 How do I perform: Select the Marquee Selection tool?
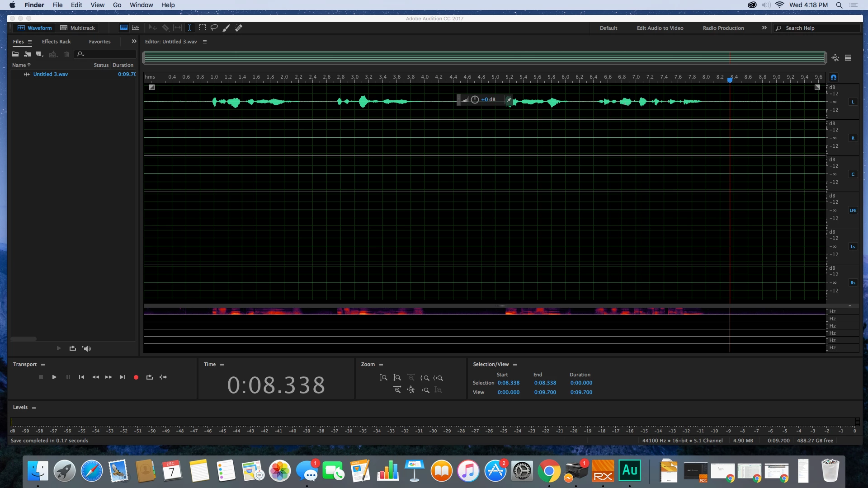[x=202, y=28]
